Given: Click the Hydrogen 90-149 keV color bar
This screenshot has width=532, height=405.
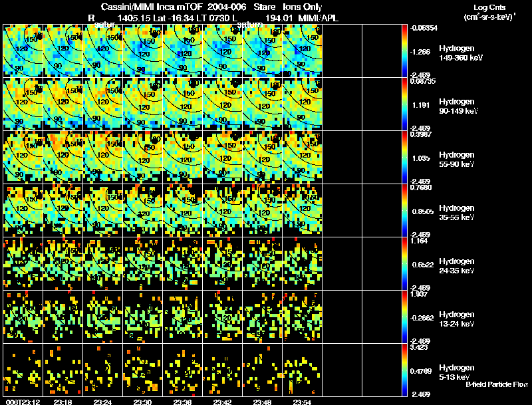Looking at the screenshot, I should [404, 104].
